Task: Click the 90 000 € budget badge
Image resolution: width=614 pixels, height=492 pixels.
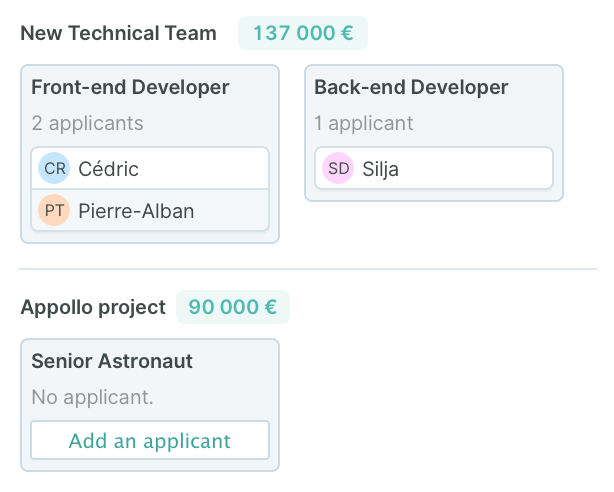Action: point(233,307)
